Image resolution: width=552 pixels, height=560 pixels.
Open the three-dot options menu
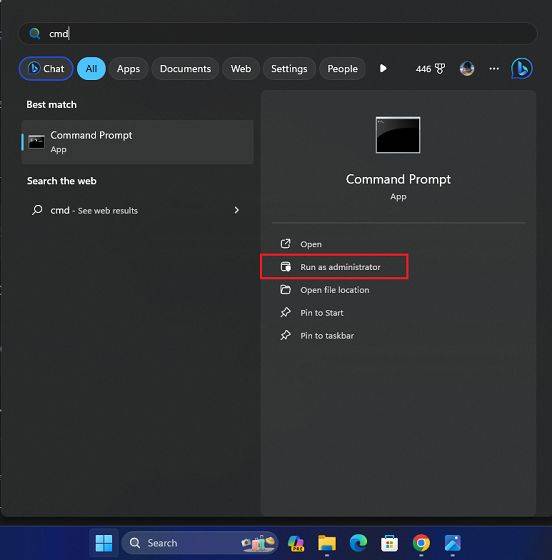[x=494, y=69]
